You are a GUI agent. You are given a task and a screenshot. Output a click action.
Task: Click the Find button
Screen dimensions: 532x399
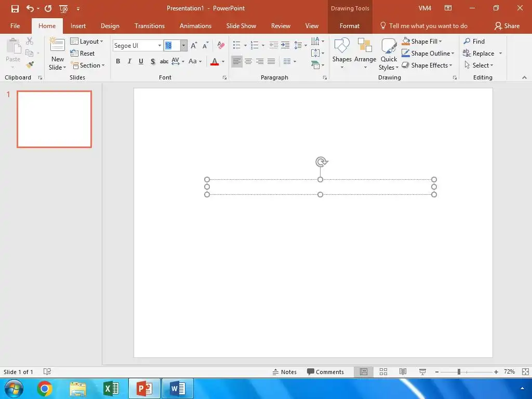tap(474, 42)
